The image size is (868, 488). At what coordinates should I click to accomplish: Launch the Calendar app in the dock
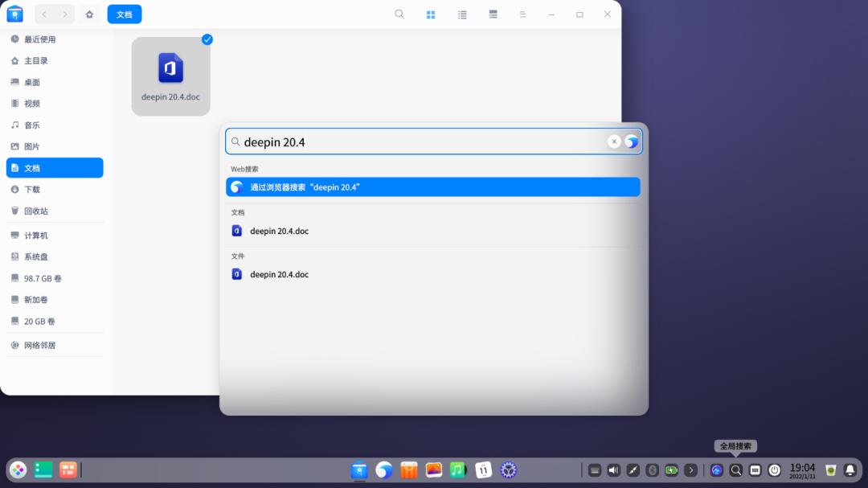(483, 470)
